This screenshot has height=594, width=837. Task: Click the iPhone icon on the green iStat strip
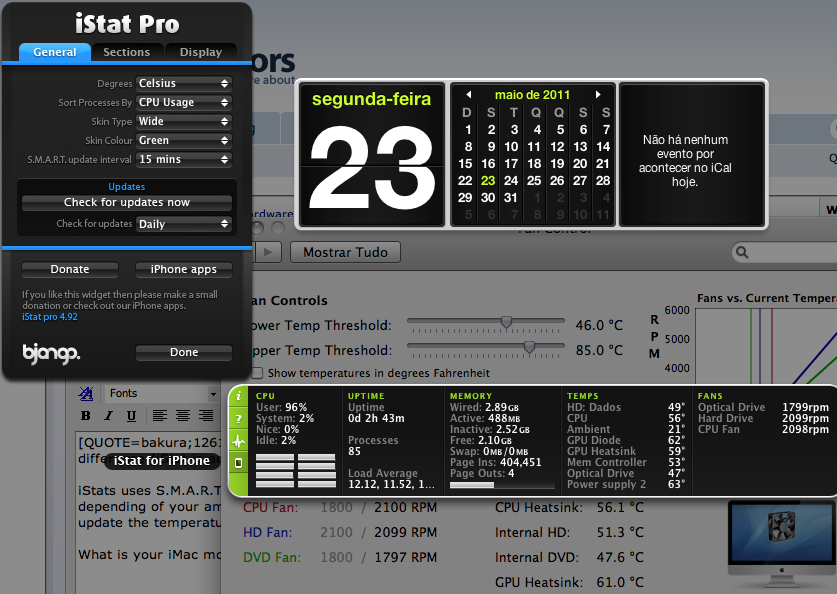tap(239, 463)
